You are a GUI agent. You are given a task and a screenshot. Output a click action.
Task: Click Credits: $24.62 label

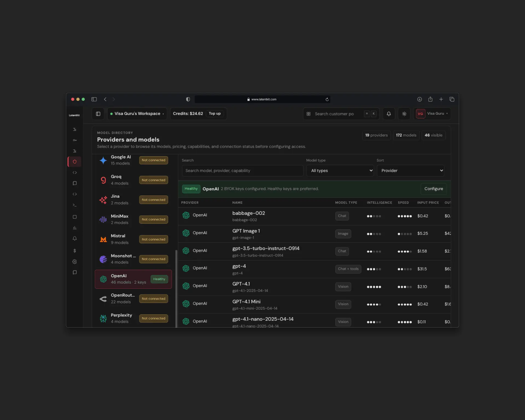[x=188, y=114]
